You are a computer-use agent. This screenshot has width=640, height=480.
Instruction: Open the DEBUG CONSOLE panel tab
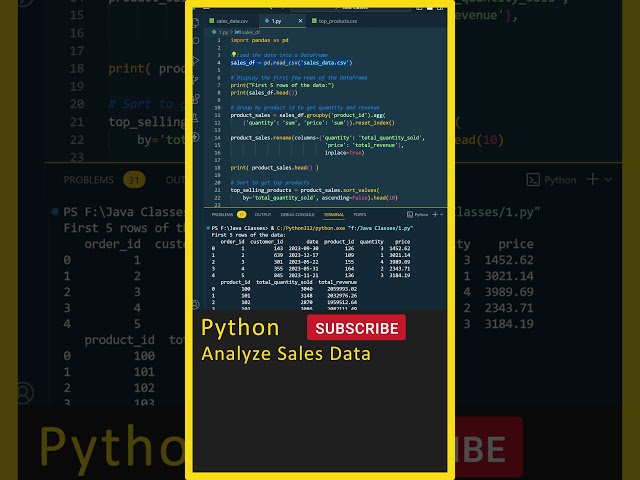point(298,214)
